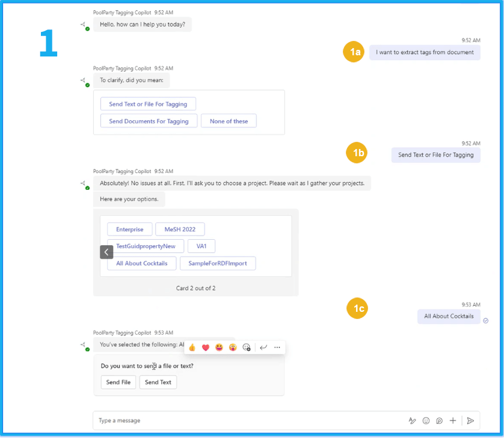504x438 pixels.
Task: Open the plus attachments menu
Action: click(452, 421)
